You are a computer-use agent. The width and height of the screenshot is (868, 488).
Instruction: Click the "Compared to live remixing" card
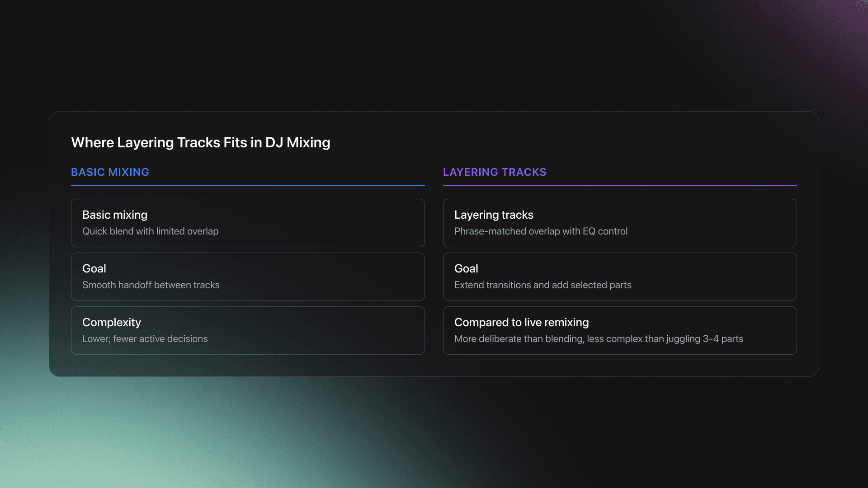pos(620,330)
